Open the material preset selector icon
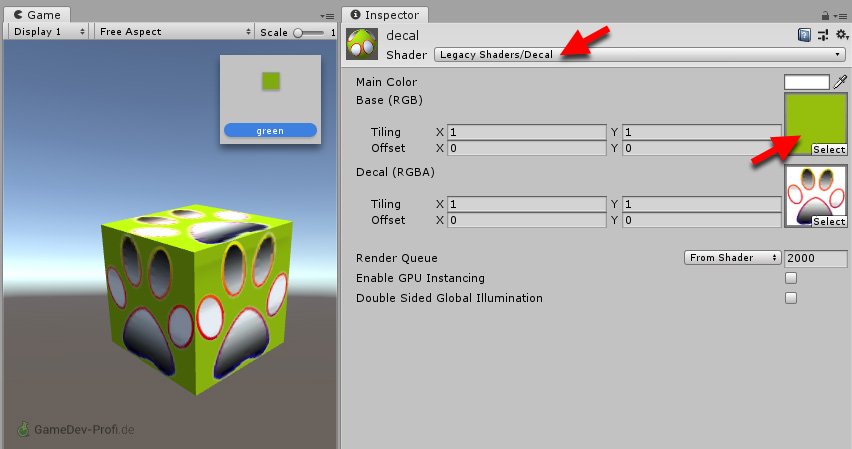Image resolution: width=852 pixels, height=449 pixels. point(823,35)
